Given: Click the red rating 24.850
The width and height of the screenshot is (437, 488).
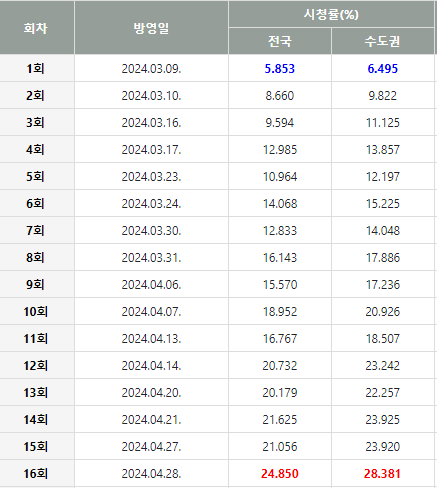Looking at the screenshot, I should coord(280,474).
